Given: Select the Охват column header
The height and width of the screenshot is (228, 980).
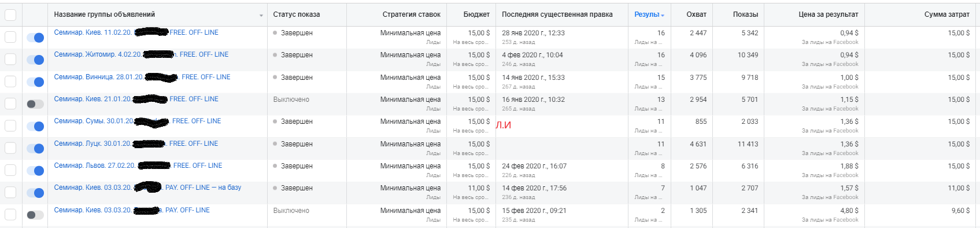Looking at the screenshot, I should (x=696, y=14).
